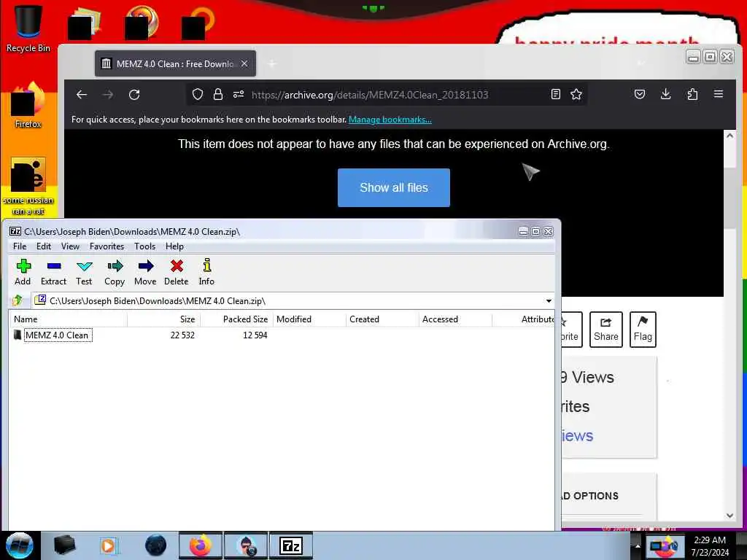Sort by Packed Size column header
Viewport: 747px width, 560px height.
pos(237,319)
